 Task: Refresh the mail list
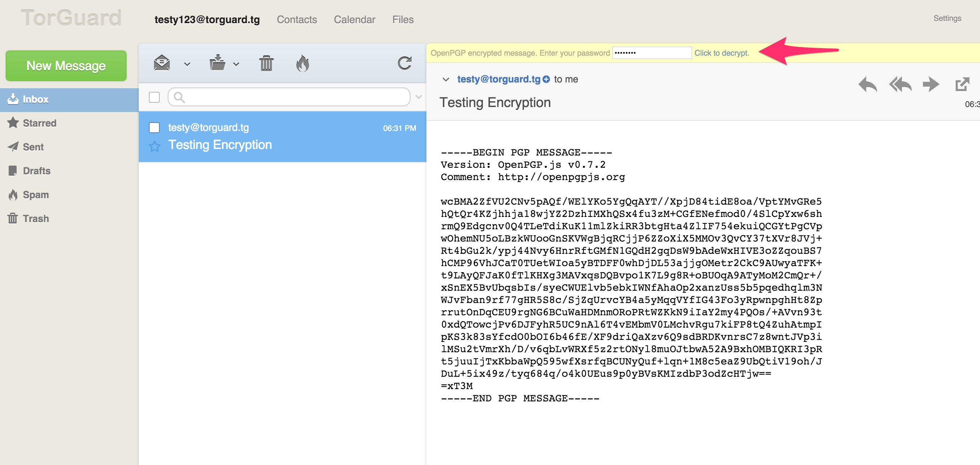[405, 63]
